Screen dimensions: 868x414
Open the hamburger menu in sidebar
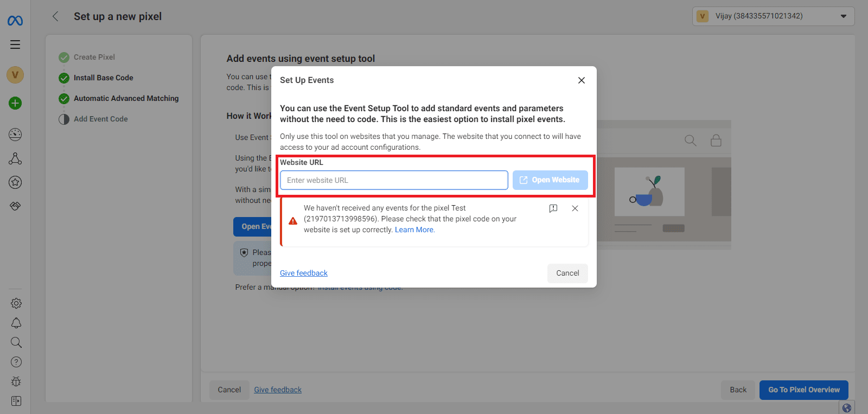[x=15, y=44]
